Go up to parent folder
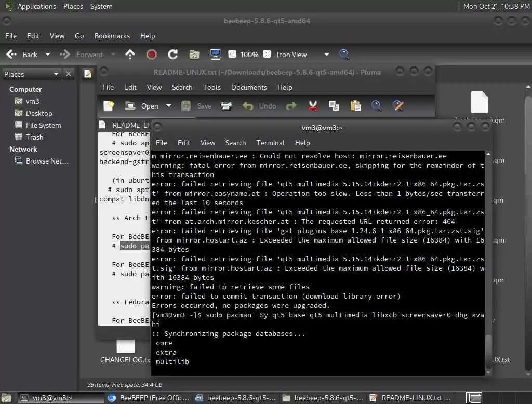Image resolution: width=532 pixels, height=404 pixels. pos(130,55)
